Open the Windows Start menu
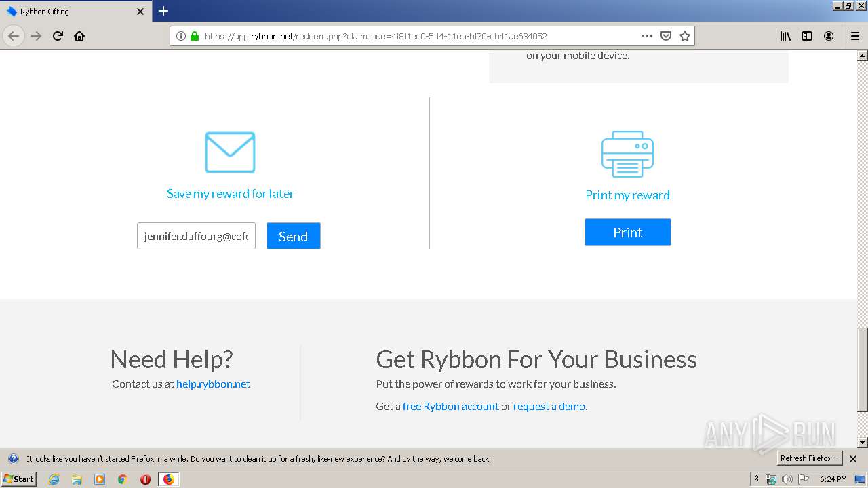 point(19,479)
